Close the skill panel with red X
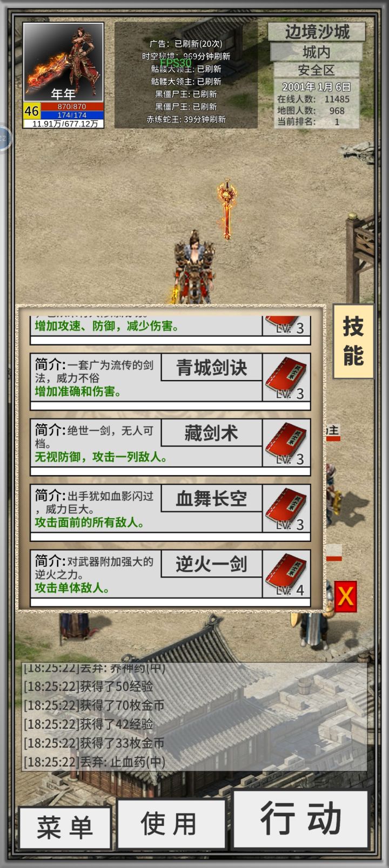 tap(345, 596)
